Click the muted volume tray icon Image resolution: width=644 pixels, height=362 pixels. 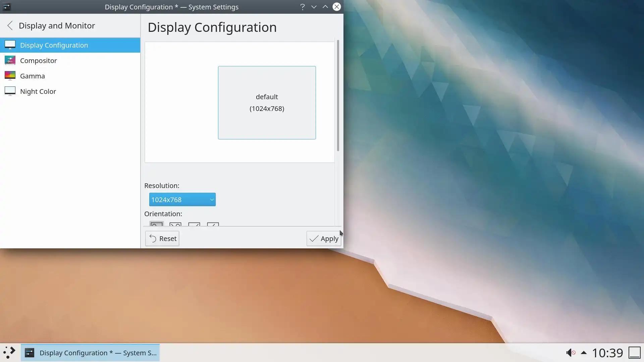(x=571, y=353)
